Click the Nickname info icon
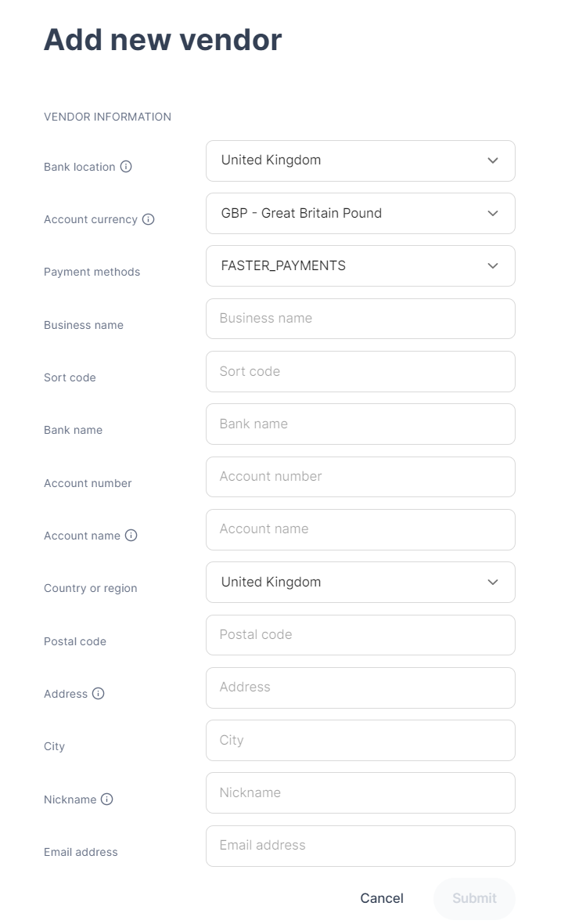This screenshot has height=924, width=568. (x=107, y=799)
